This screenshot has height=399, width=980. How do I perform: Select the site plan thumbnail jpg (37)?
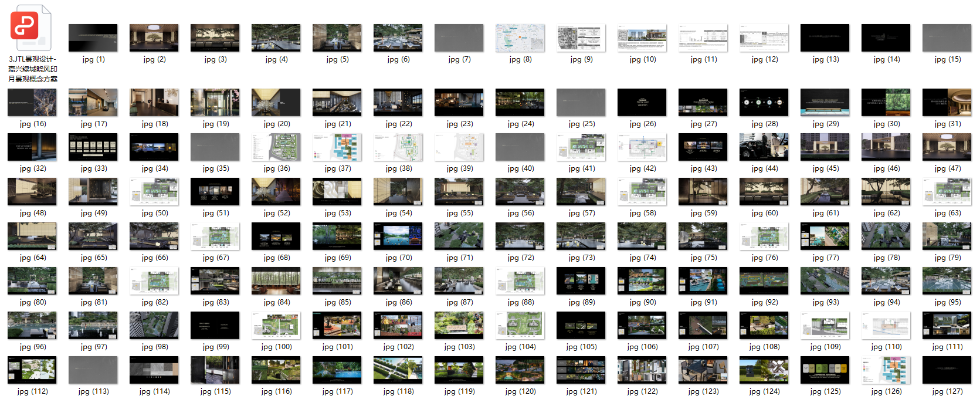pyautogui.click(x=337, y=147)
